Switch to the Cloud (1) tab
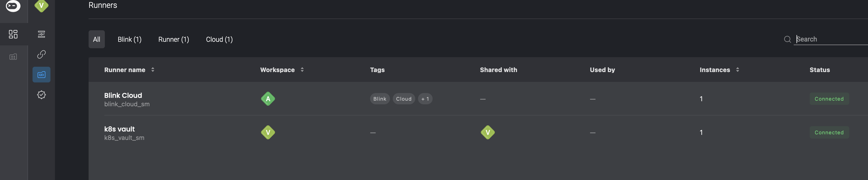 219,40
